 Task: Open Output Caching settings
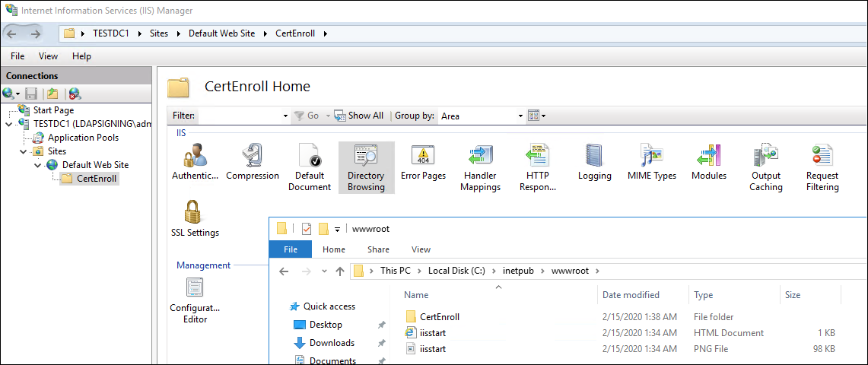(766, 167)
